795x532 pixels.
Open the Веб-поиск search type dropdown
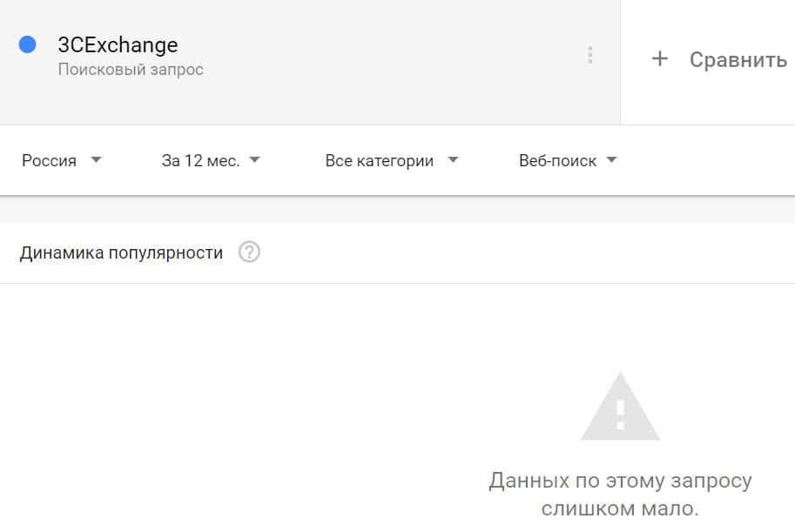pos(557,161)
